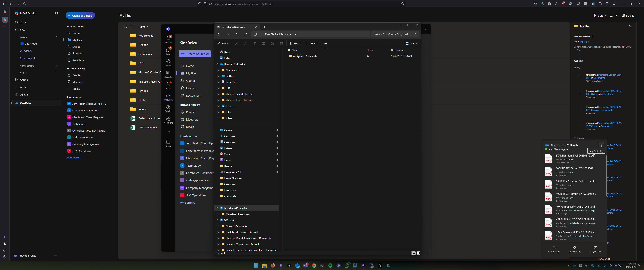Expand the Attachments folder in File Explorer tree

(x=218, y=70)
